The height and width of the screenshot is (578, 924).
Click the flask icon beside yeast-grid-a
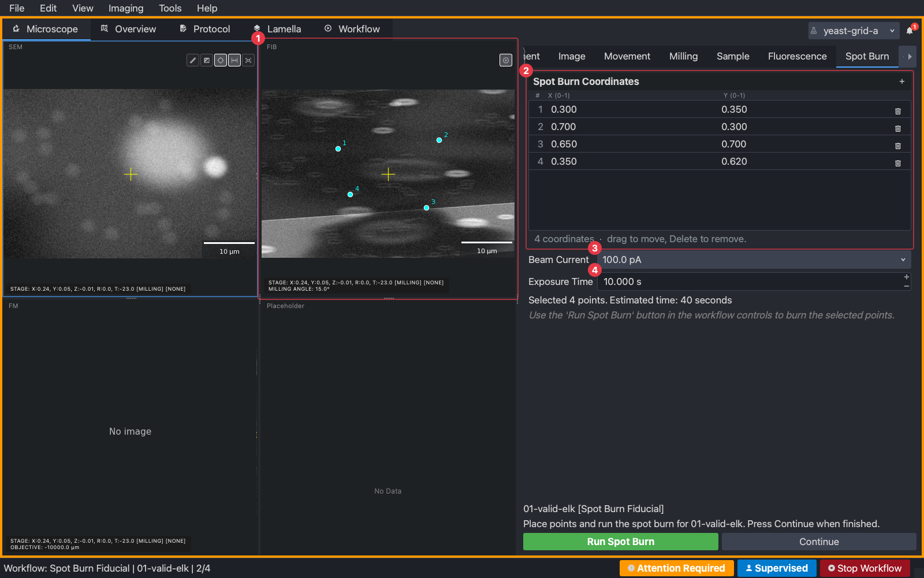tap(814, 31)
